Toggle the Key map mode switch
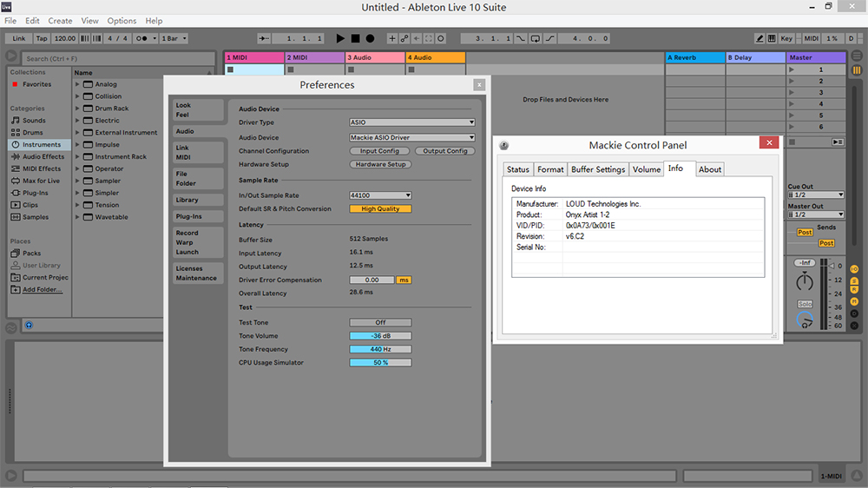Screen dimensions: 868x488 (x=786, y=38)
